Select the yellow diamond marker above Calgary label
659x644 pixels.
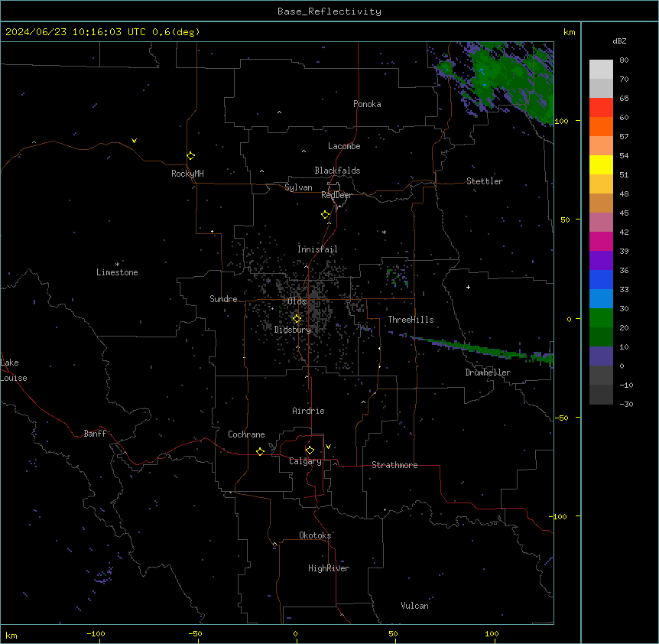pos(310,450)
